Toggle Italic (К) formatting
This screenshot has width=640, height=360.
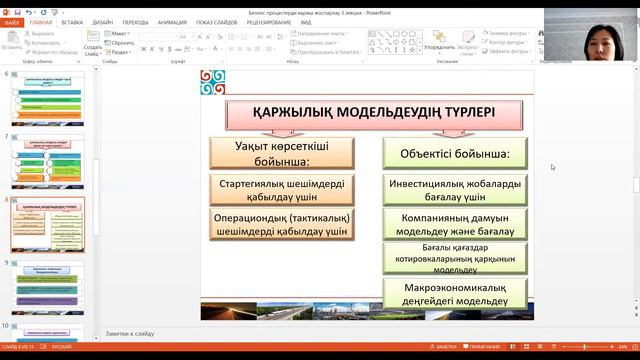click(x=152, y=49)
